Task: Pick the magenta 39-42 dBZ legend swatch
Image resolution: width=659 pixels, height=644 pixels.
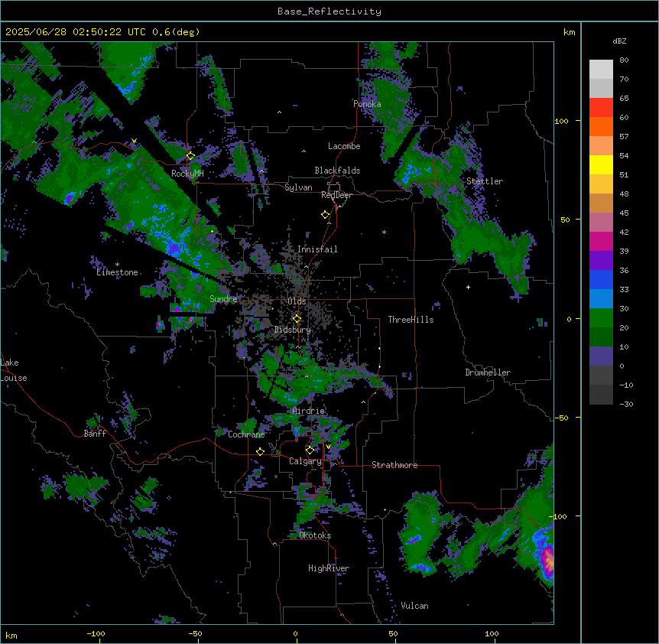Action: (x=601, y=241)
